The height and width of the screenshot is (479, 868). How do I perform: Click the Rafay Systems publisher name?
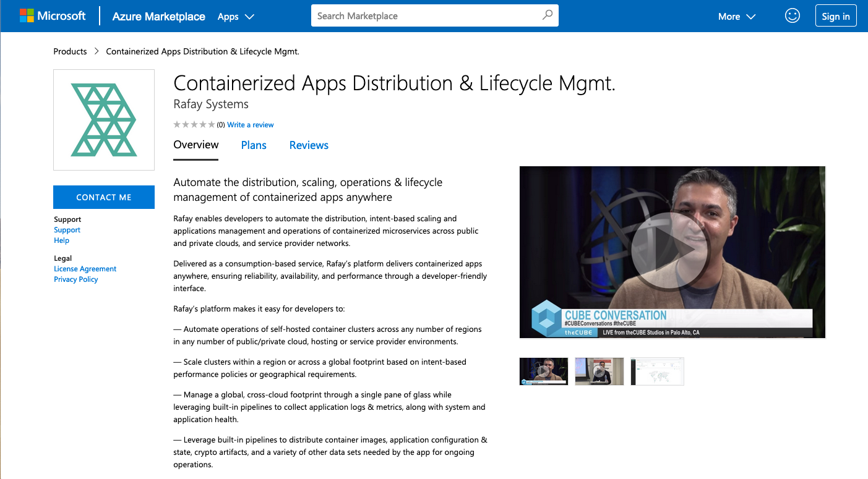[x=211, y=104]
